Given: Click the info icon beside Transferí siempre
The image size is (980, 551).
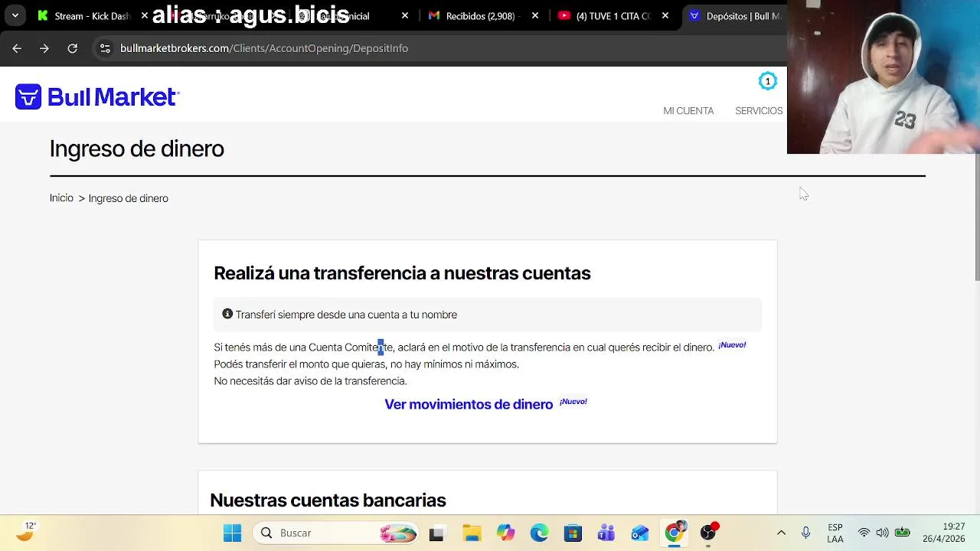Looking at the screenshot, I should (x=227, y=314).
